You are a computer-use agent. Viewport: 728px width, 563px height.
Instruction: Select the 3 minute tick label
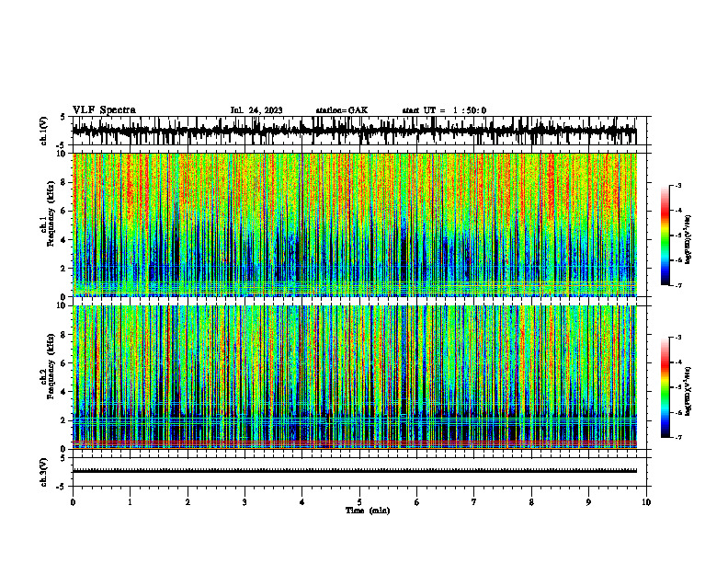click(x=245, y=502)
